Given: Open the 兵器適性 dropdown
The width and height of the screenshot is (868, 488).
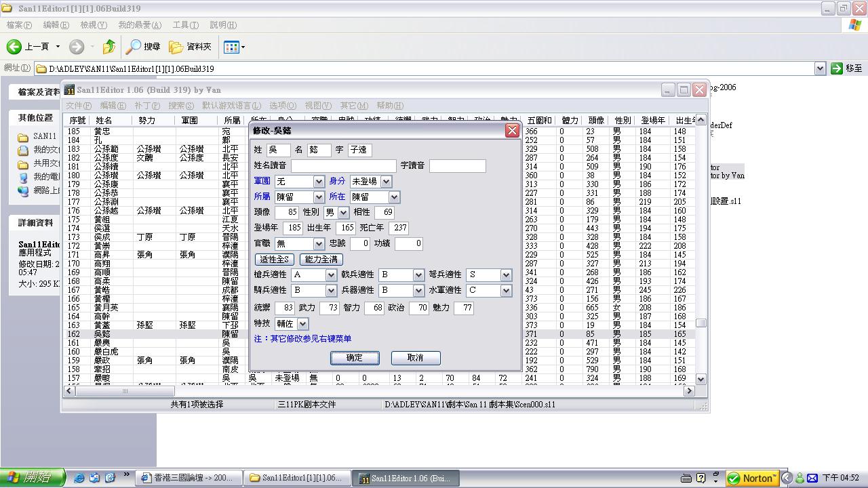Looking at the screenshot, I should coord(418,290).
